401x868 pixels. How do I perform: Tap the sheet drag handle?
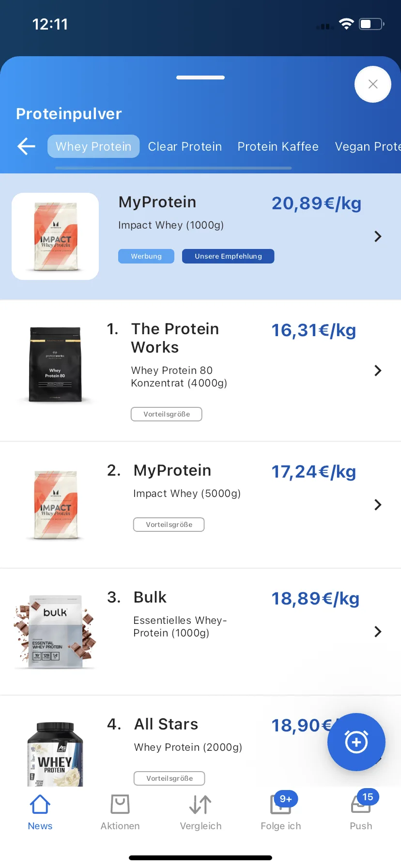pyautogui.click(x=200, y=77)
